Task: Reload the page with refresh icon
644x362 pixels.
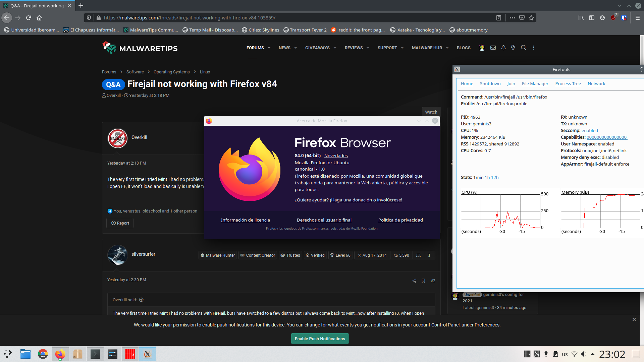Action: click(x=29, y=18)
